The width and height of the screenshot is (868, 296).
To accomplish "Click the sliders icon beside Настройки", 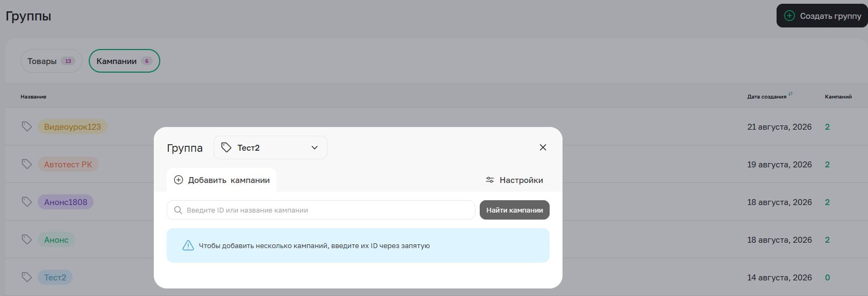I will [x=490, y=180].
